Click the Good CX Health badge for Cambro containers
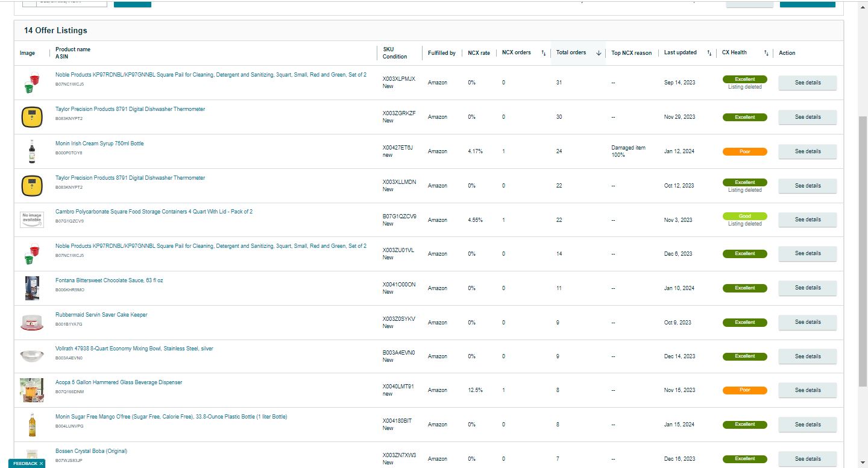This screenshot has width=868, height=468. click(x=745, y=216)
